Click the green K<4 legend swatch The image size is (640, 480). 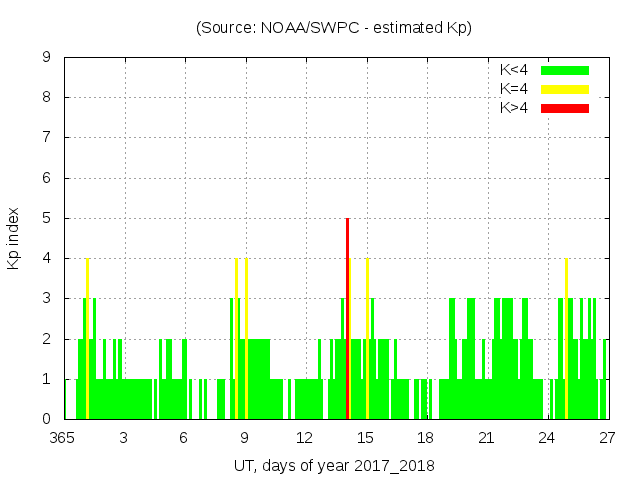565,70
